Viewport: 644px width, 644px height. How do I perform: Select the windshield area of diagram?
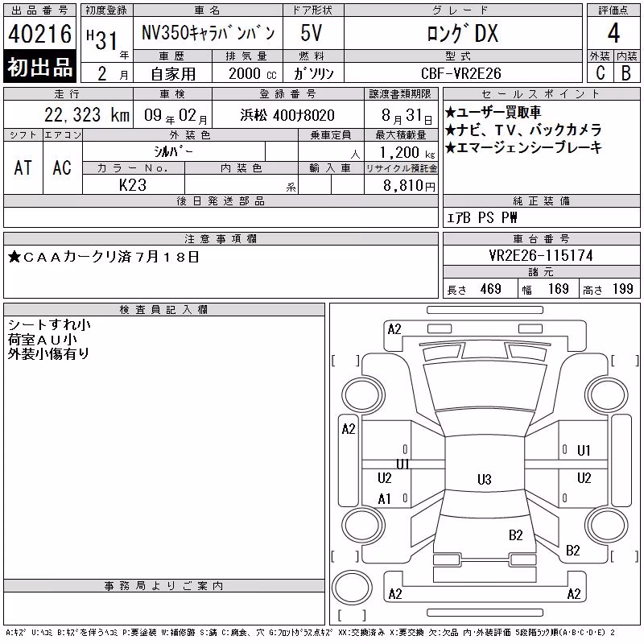click(x=485, y=386)
